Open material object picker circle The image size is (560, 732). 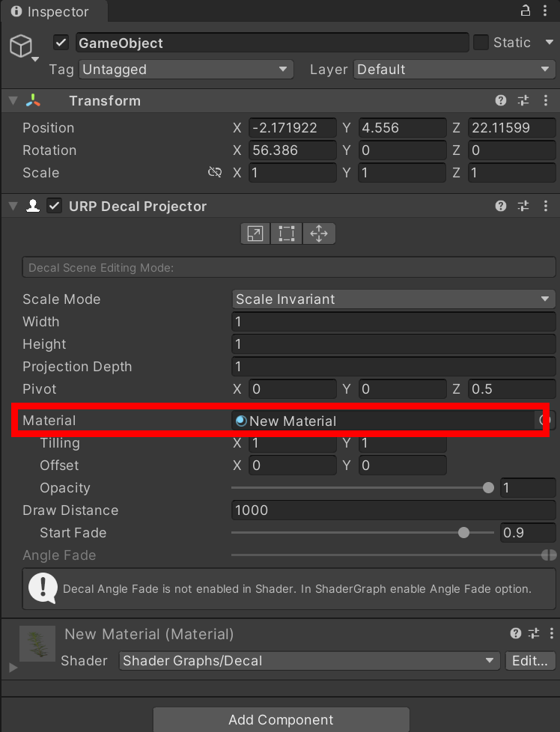(544, 421)
